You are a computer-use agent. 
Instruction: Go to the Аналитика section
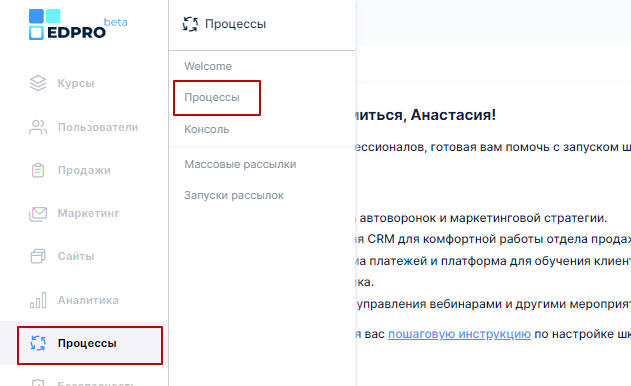88,300
